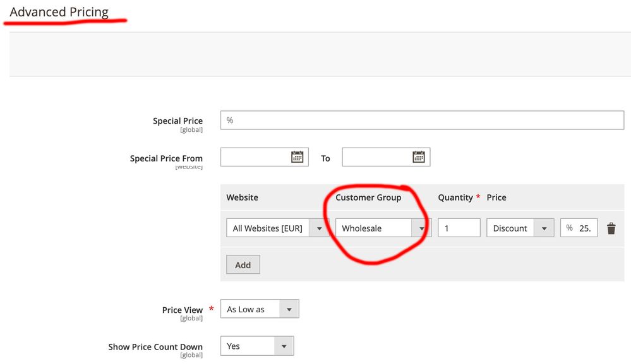Viewport: 631px width, 364px height.
Task: Open the Special Price From calendar picker
Action: click(x=297, y=157)
